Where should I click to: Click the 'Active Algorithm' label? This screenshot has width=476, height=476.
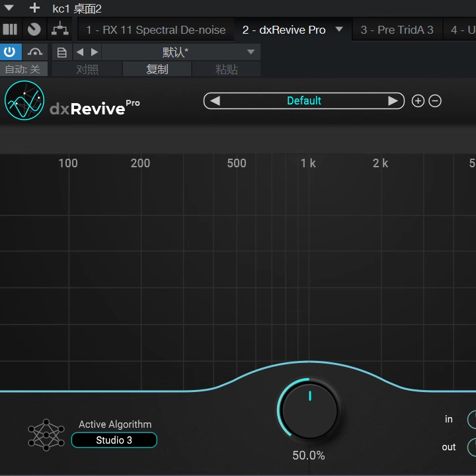(115, 424)
